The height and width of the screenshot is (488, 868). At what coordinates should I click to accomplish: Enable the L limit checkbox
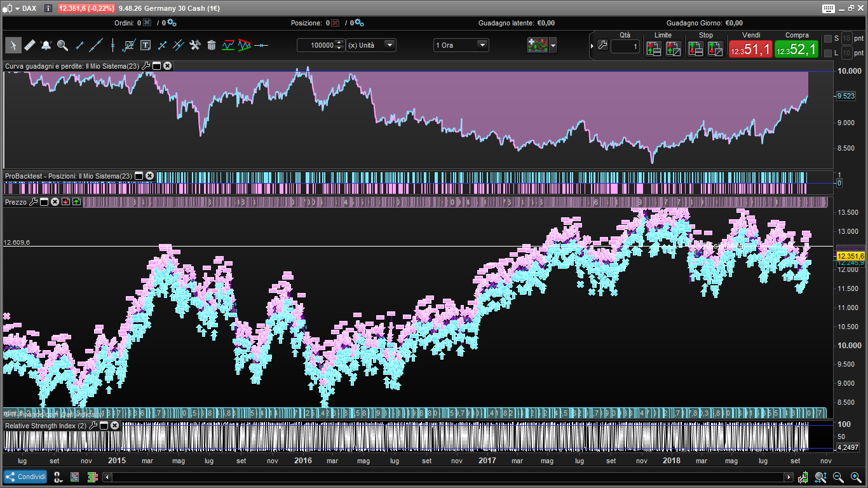[827, 53]
